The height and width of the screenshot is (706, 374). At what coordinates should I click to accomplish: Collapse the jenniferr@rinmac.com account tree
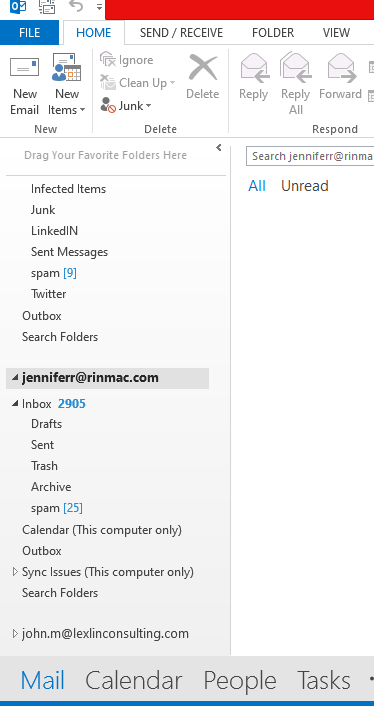(x=15, y=377)
